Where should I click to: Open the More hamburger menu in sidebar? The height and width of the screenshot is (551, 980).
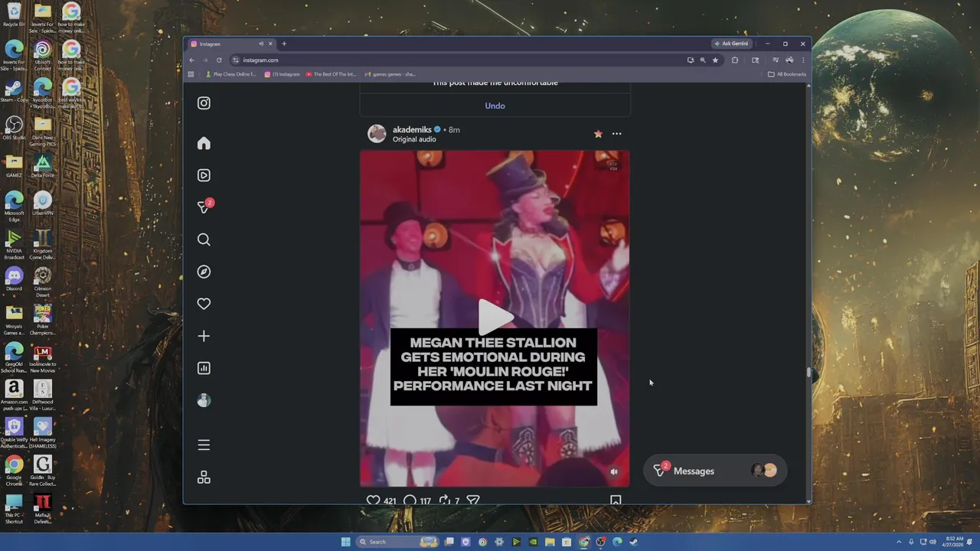click(x=204, y=445)
